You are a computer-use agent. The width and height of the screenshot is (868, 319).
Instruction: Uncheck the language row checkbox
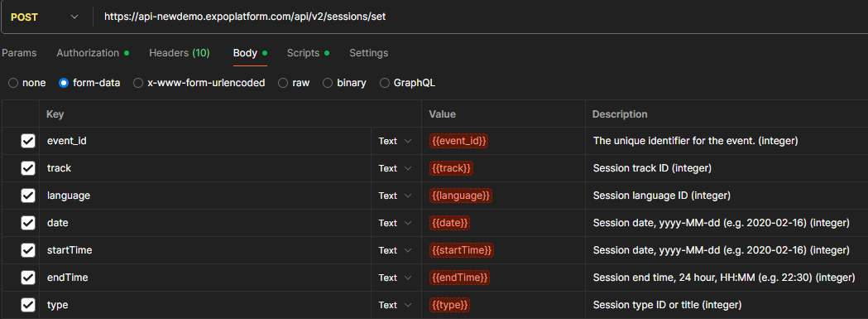click(27, 196)
